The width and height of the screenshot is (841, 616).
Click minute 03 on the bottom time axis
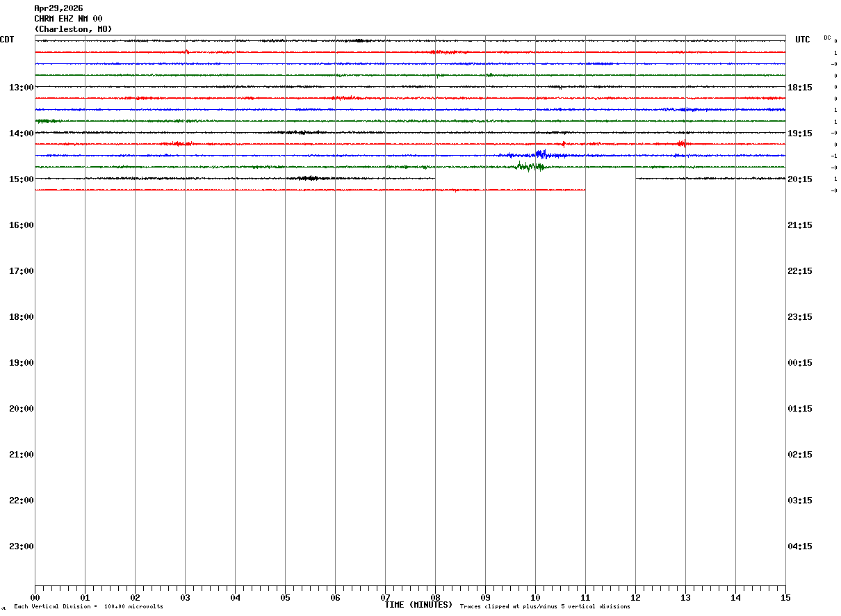[x=185, y=597]
